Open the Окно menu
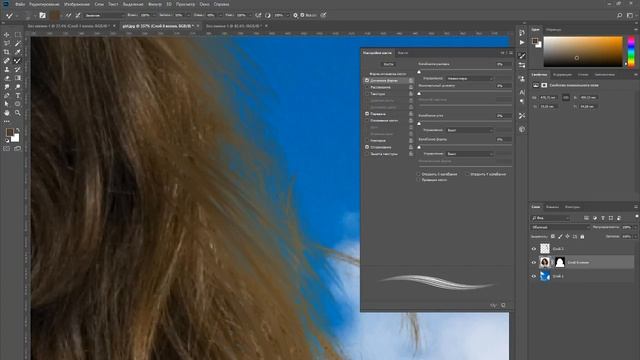The width and height of the screenshot is (640, 360). pos(204,4)
